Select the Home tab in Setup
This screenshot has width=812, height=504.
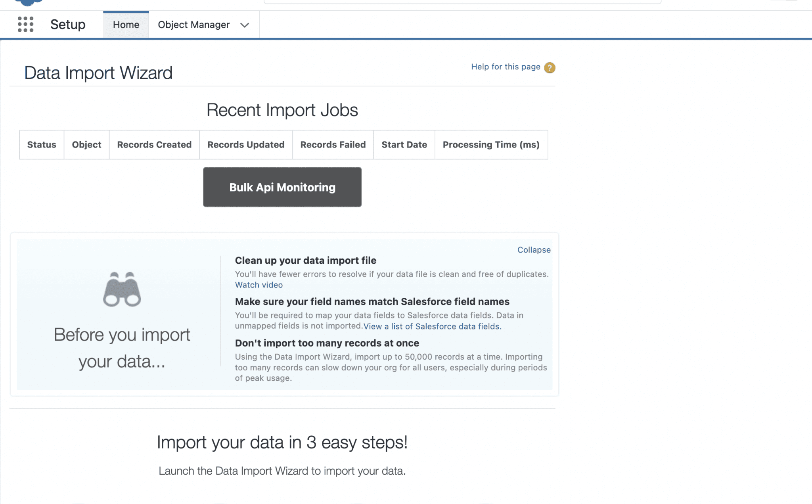pyautogui.click(x=126, y=24)
